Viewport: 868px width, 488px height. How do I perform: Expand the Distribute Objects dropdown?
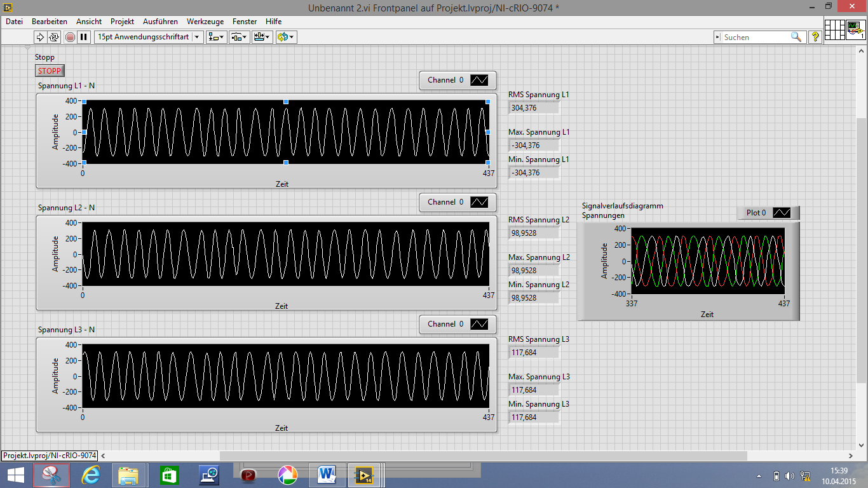click(240, 37)
